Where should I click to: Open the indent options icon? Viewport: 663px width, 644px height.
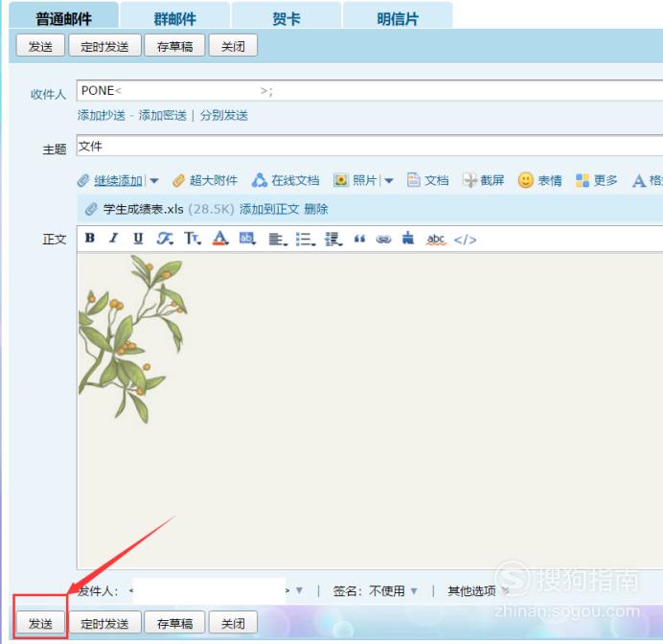pos(333,240)
